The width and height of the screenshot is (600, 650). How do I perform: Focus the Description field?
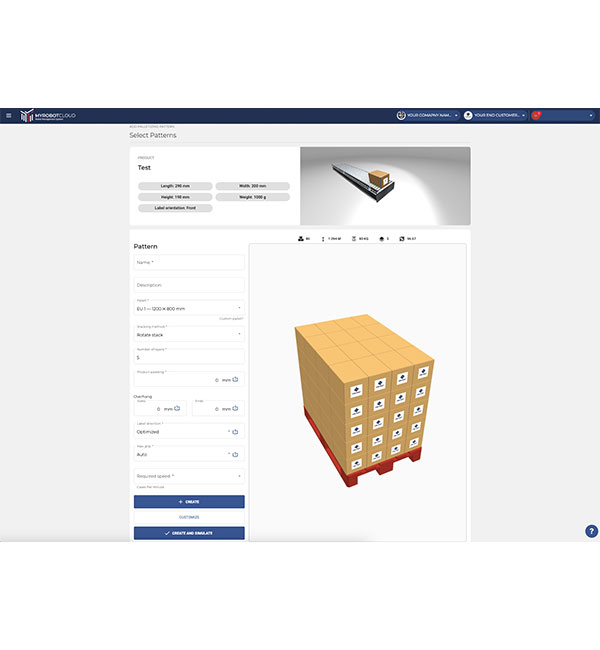point(189,285)
